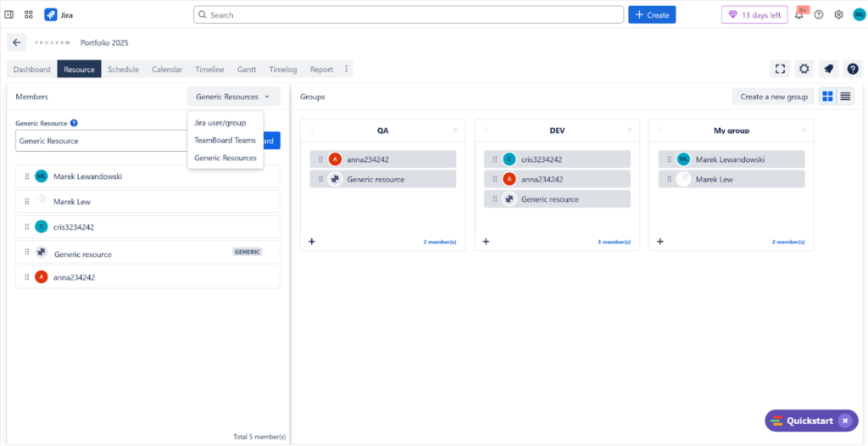Select Jira user/group from dropdown
The image size is (868, 446).
tap(220, 123)
